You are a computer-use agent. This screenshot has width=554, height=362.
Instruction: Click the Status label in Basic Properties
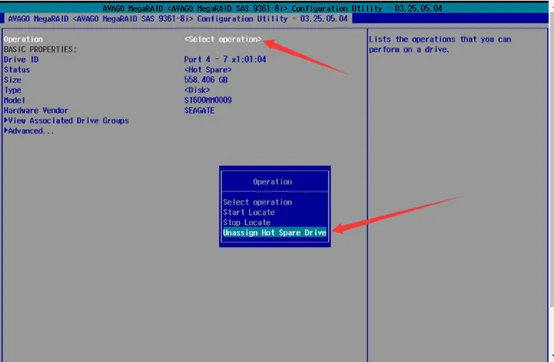17,70
